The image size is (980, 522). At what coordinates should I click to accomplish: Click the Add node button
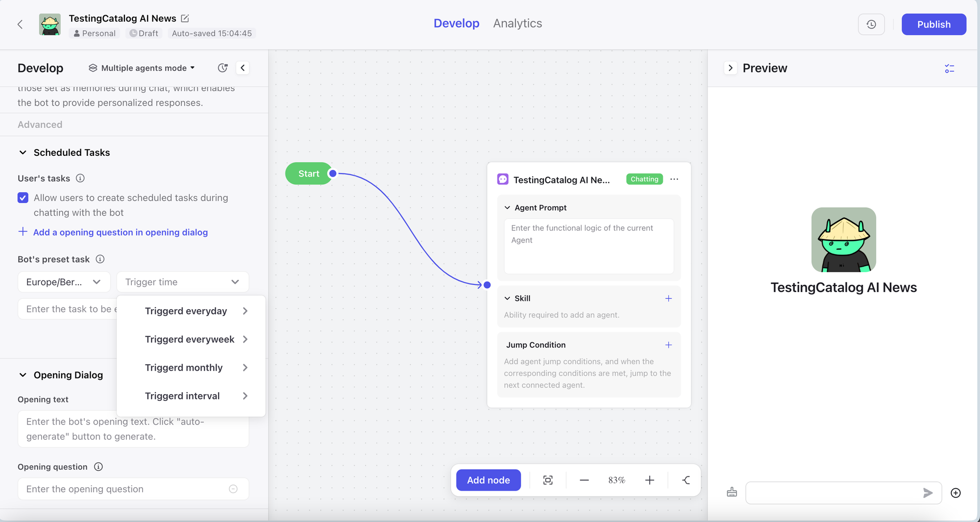pos(488,480)
